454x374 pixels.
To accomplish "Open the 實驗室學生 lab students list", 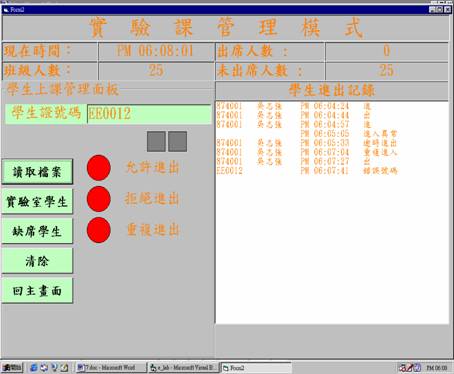I will coord(37,201).
